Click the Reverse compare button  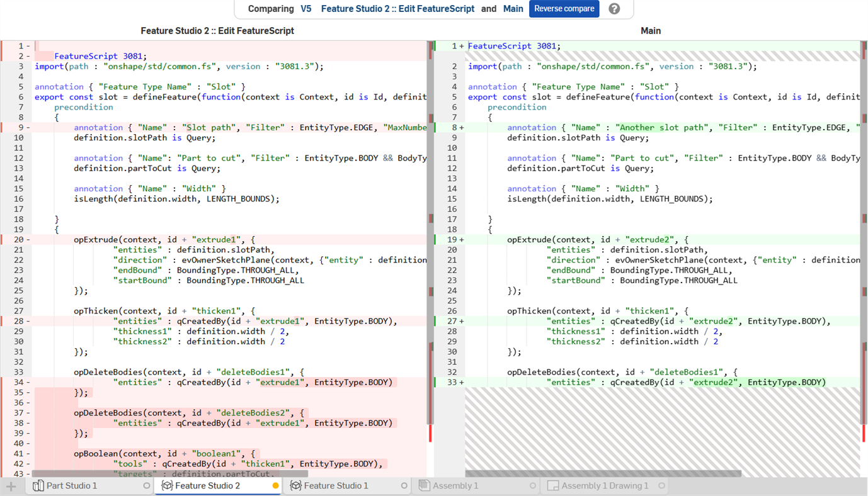point(564,9)
